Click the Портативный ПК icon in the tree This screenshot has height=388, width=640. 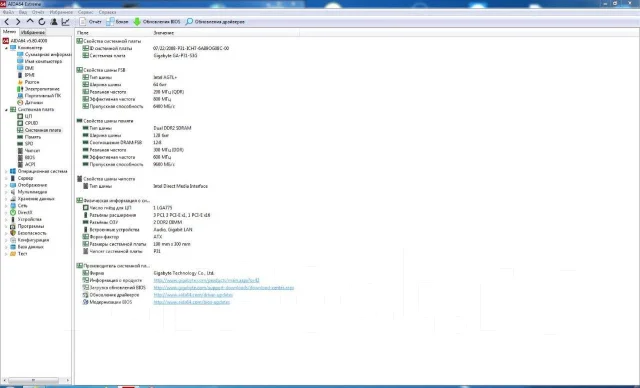pyautogui.click(x=20, y=95)
